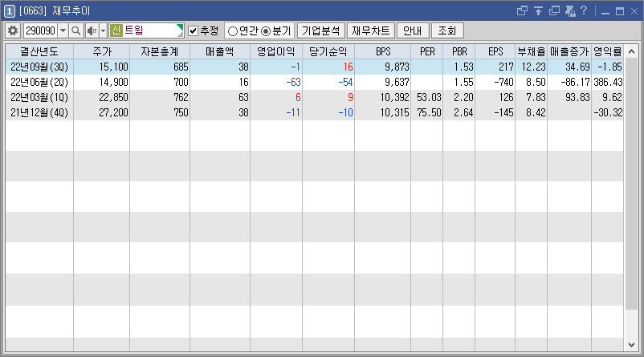Click PER cell 75.50
This screenshot has height=357, width=644.
coord(427,112)
